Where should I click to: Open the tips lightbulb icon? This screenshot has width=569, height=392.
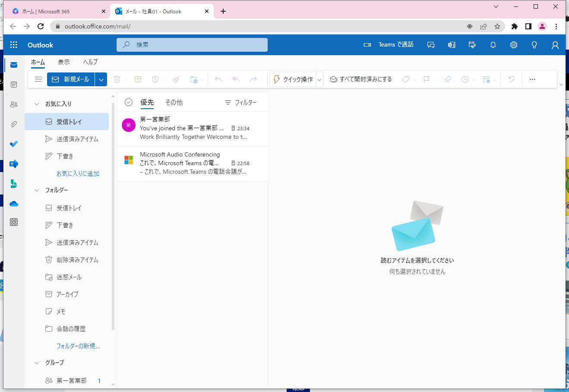coord(534,45)
